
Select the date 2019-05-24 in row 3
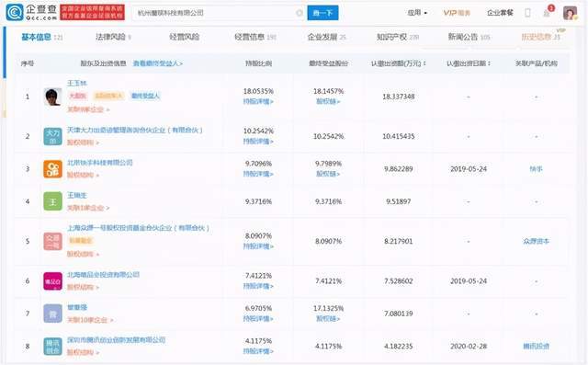click(469, 169)
